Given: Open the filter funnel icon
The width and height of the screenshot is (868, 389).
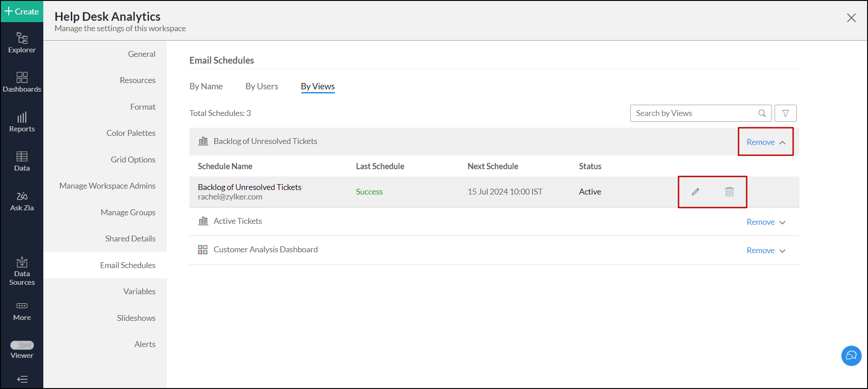Looking at the screenshot, I should click(785, 113).
